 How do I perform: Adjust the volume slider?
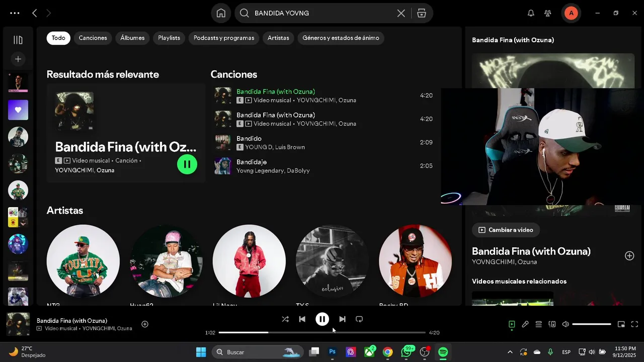click(x=592, y=324)
